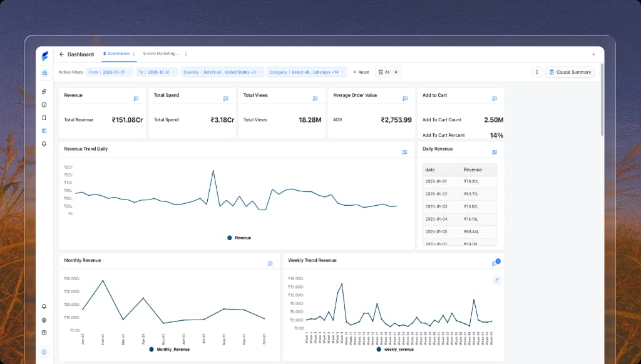Click the help question-mark icon in the sidebar
Screen dimensions: 641x364
coord(43,333)
